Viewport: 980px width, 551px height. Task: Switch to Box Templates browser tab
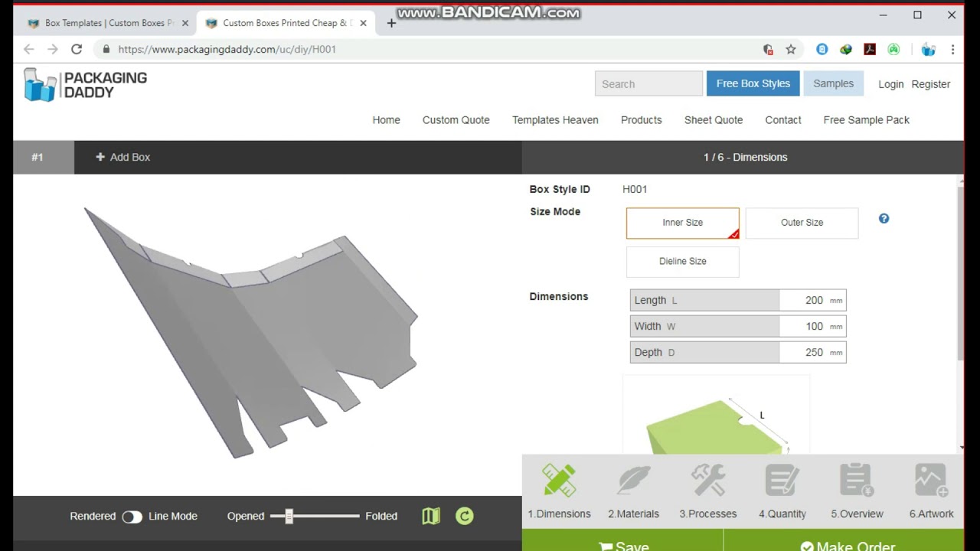coord(106,23)
